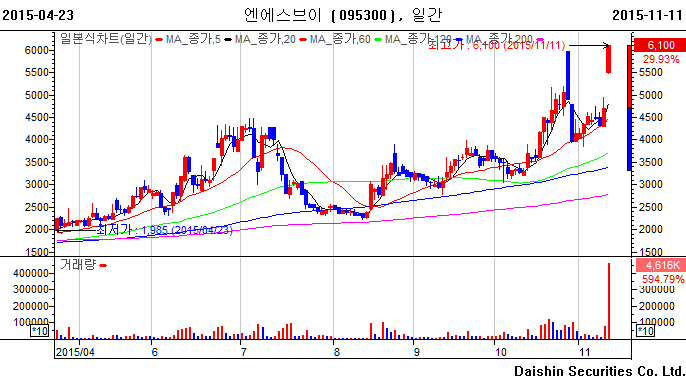Select the 일본식차트(일간) legend label
The height and width of the screenshot is (383, 686).
[x=105, y=39]
